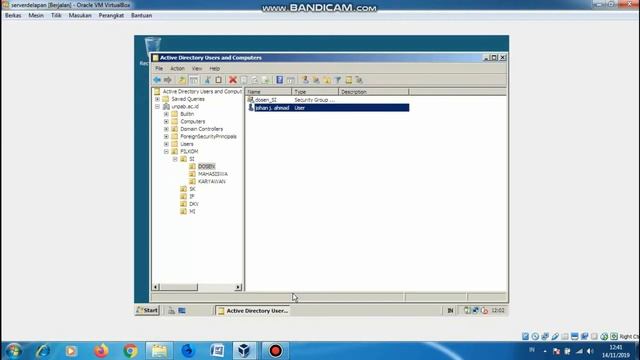Click the tree pane scroll right arrow

click(238, 287)
